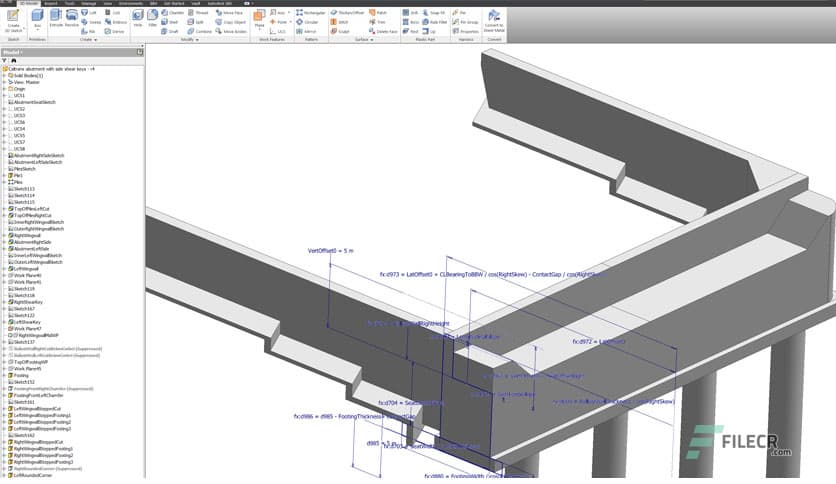Click the browser find binoculars icon

13,61
